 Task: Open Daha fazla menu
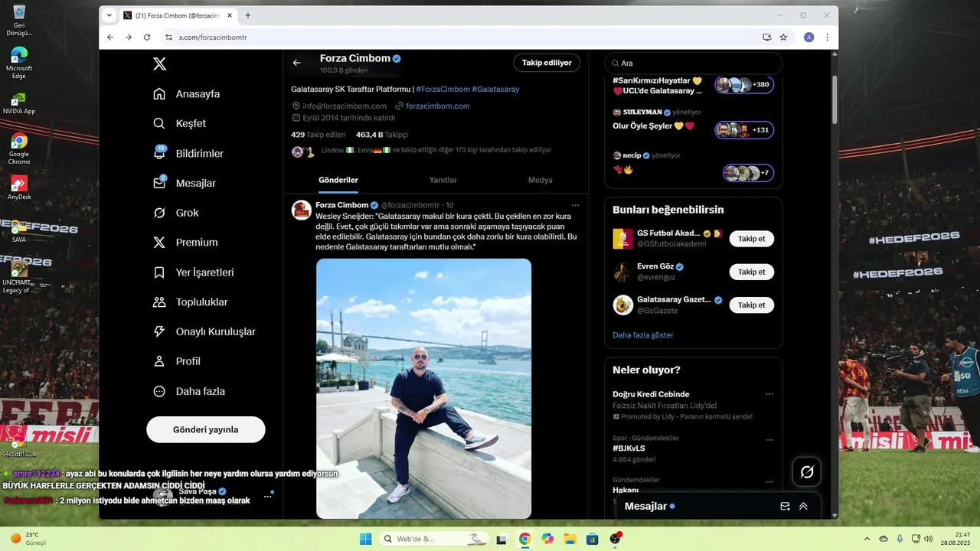(189, 391)
